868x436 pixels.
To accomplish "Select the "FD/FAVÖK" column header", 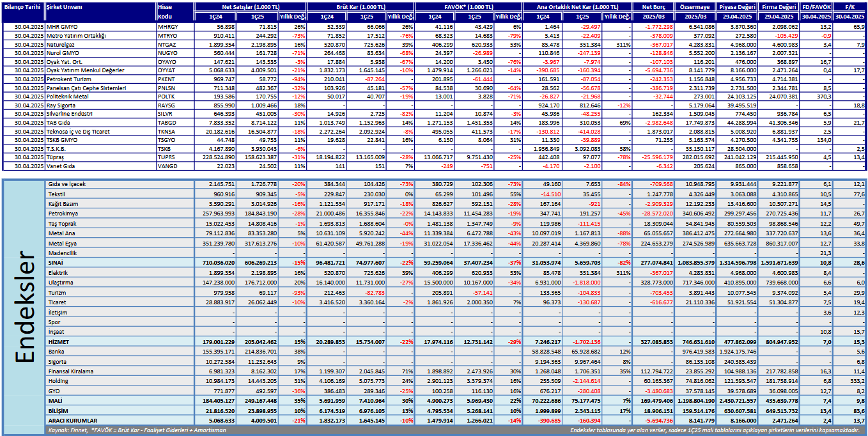I will tap(816, 6).
